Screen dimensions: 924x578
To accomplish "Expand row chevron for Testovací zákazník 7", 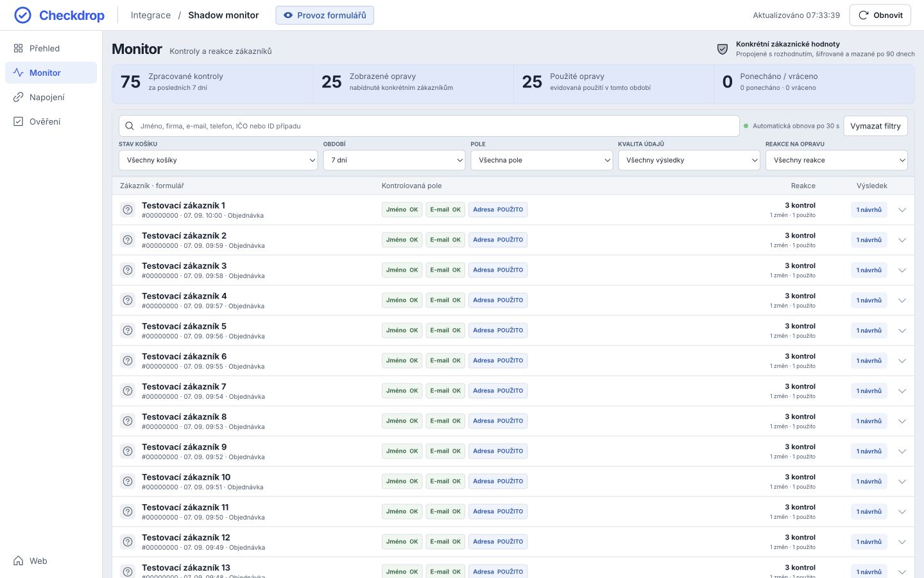I will coord(902,391).
